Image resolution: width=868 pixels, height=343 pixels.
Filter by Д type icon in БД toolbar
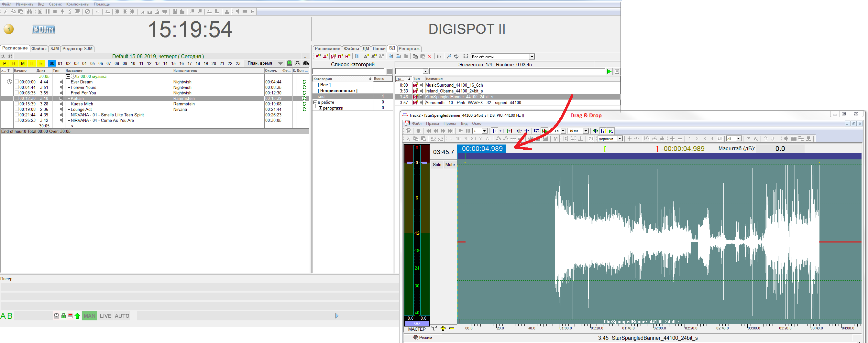[x=325, y=56]
